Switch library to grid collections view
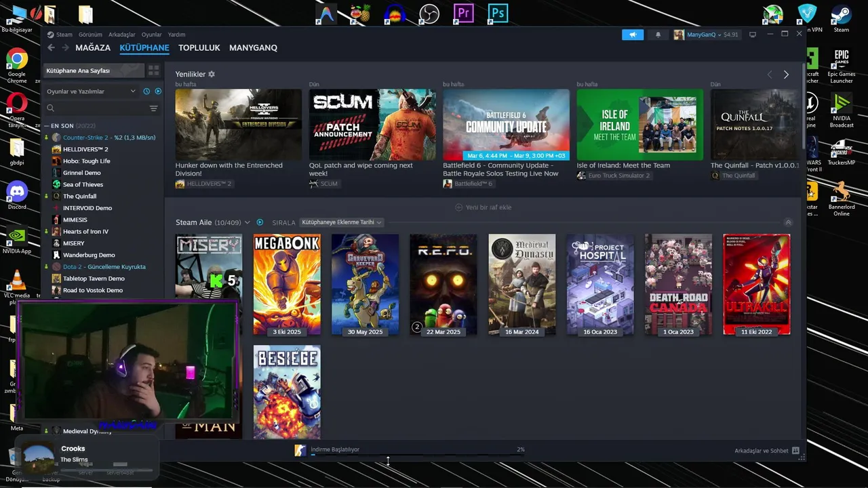 (154, 70)
